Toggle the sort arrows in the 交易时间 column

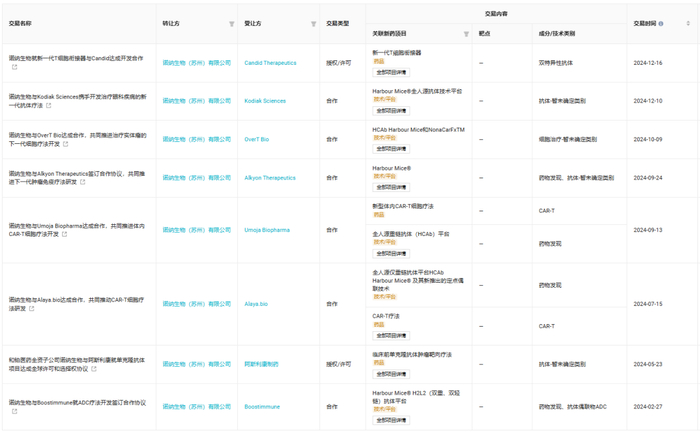point(688,24)
